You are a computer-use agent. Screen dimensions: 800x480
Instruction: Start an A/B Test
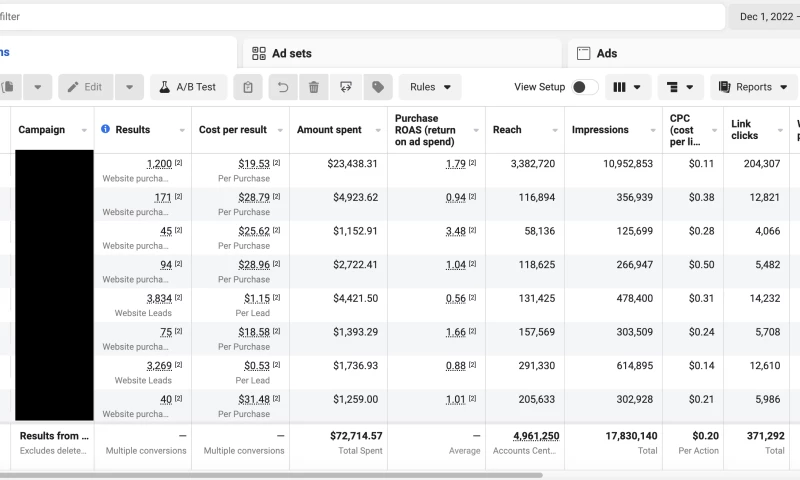[189, 87]
